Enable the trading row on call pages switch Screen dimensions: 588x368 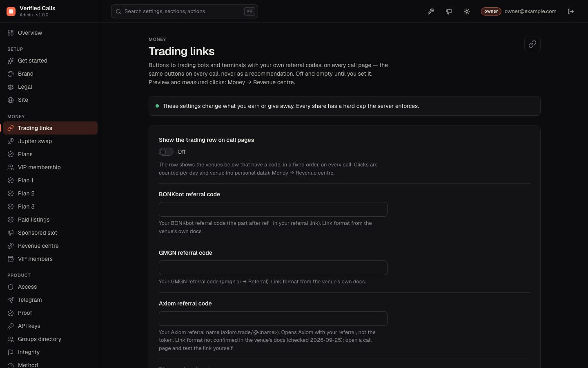[166, 152]
